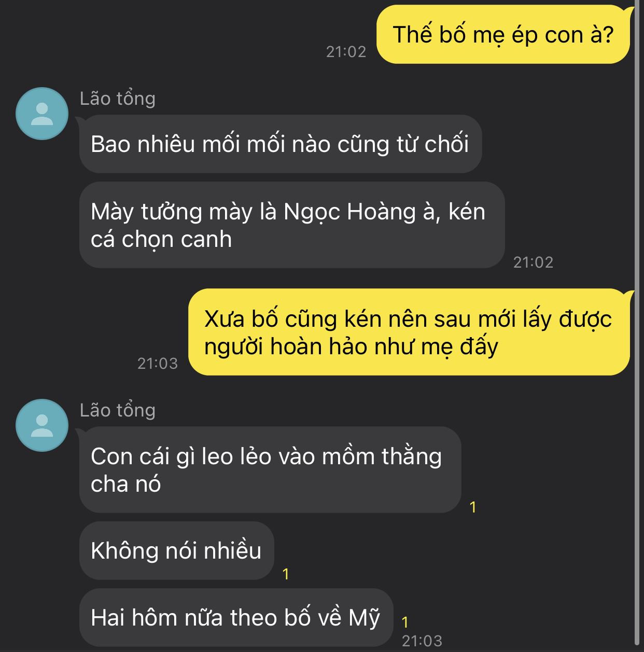Click 21:02 timestamp after 'kén cá chọn canh'

pyautogui.click(x=533, y=262)
